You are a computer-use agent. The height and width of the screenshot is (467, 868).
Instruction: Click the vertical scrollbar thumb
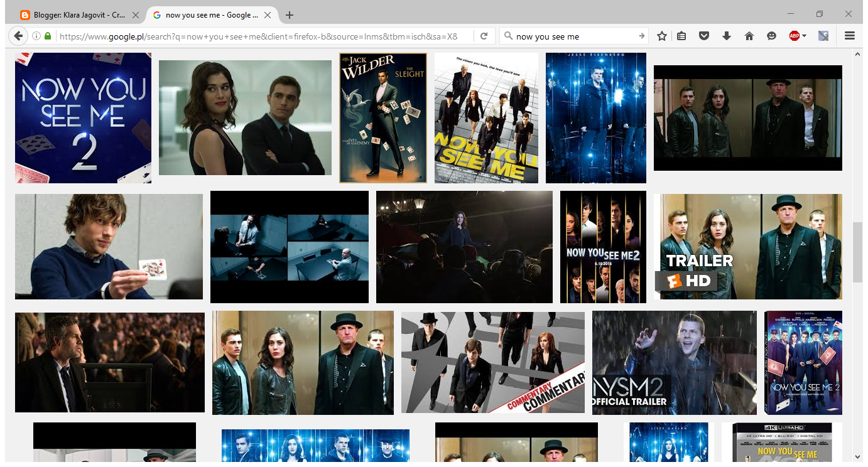point(858,252)
